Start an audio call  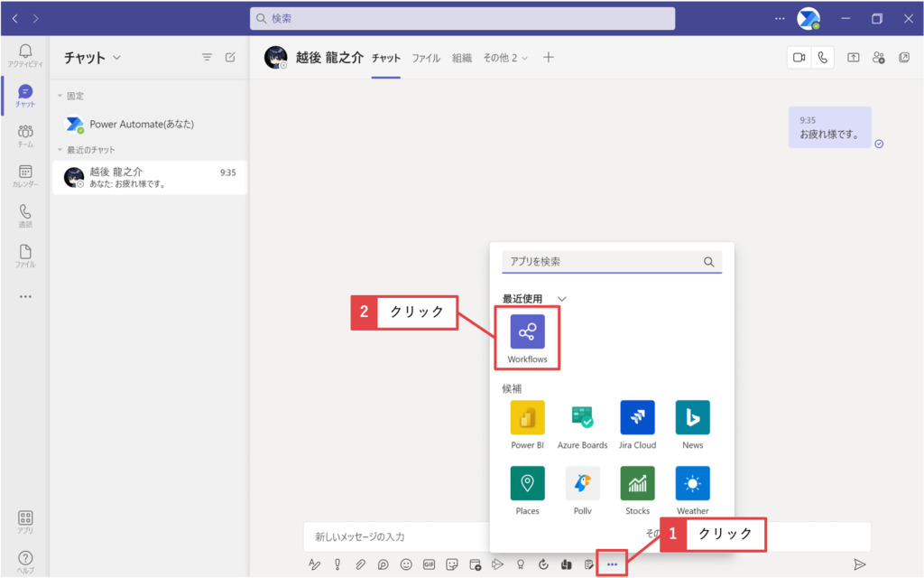[823, 57]
